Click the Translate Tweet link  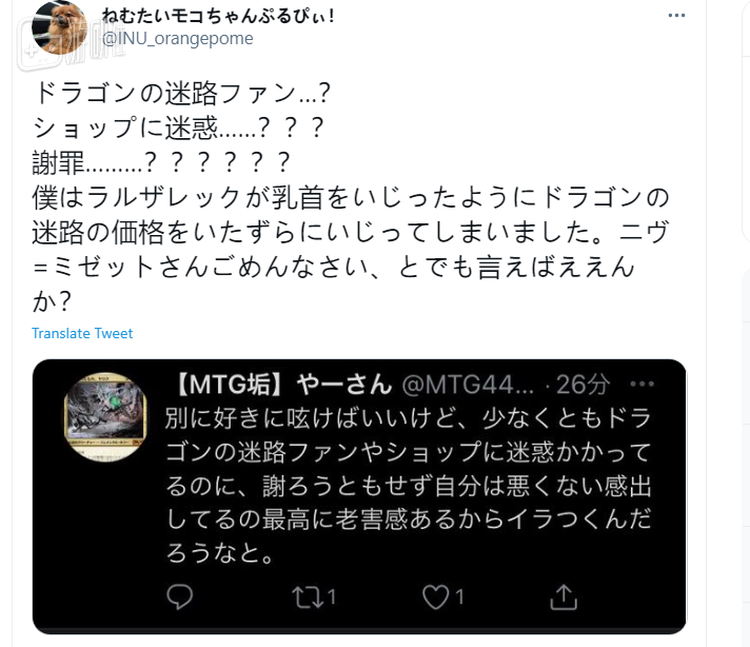point(82,333)
